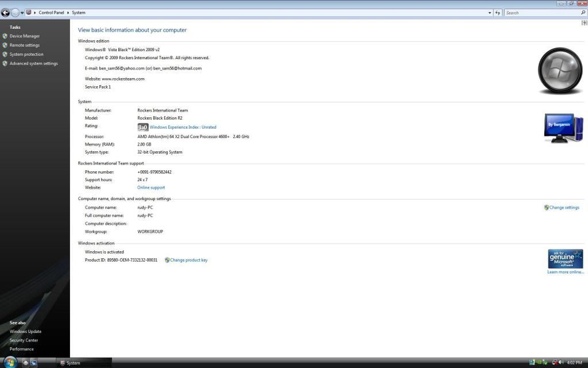Open Remote settings from the Tasks list
The height and width of the screenshot is (368, 588).
(24, 45)
